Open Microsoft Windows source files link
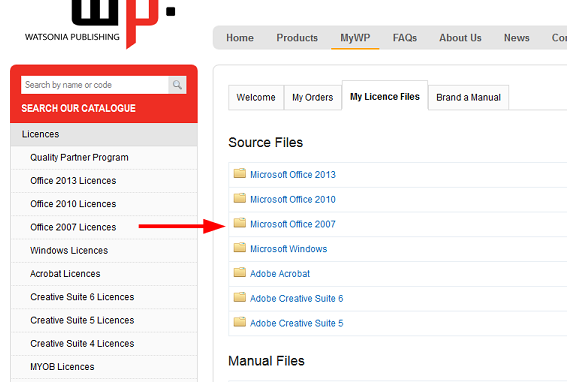The width and height of the screenshot is (567, 382). (289, 249)
